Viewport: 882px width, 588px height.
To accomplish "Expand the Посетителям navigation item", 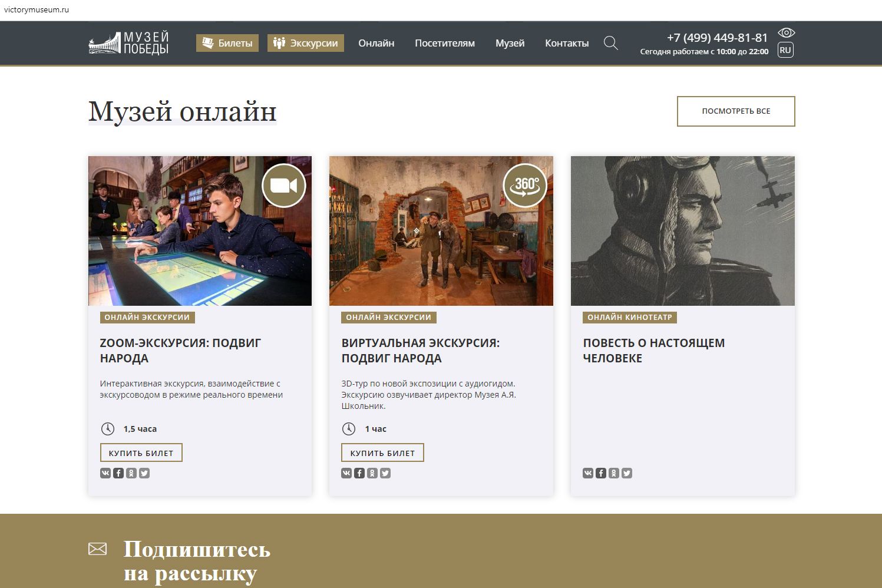I will [x=445, y=43].
